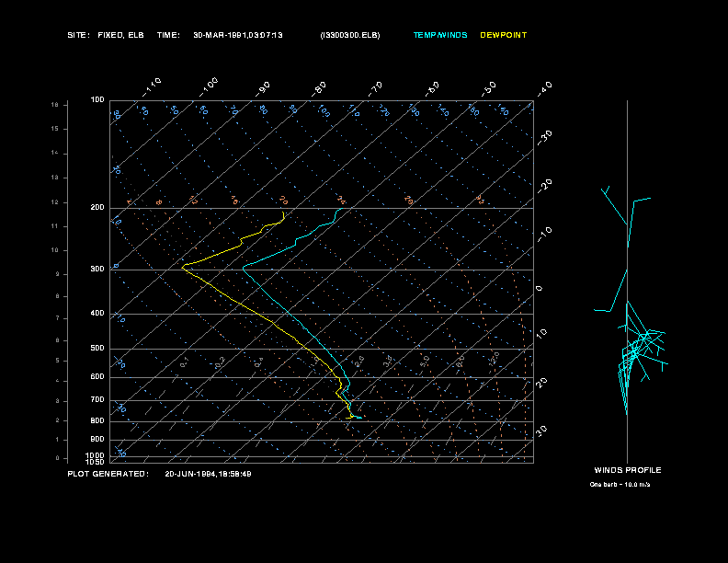Viewport: 728px width, 563px height.
Task: Click the '-40' temperature label at top-right corner
Action: [x=544, y=88]
